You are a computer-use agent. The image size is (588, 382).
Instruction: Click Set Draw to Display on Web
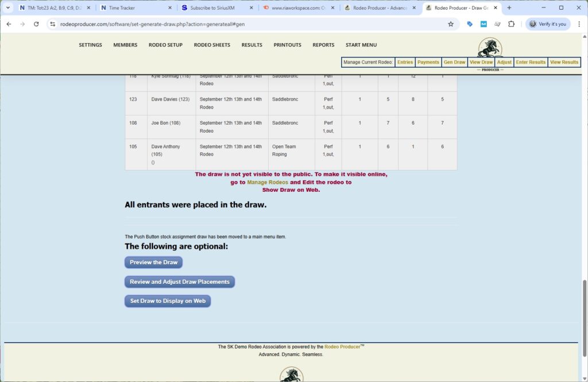tap(167, 301)
